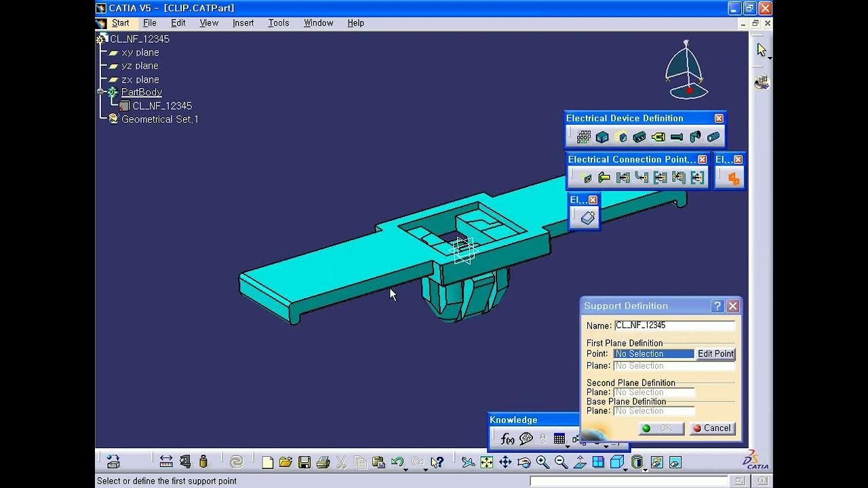Click the Fit All In icon
Viewport: 868px width, 488px height.
486,463
